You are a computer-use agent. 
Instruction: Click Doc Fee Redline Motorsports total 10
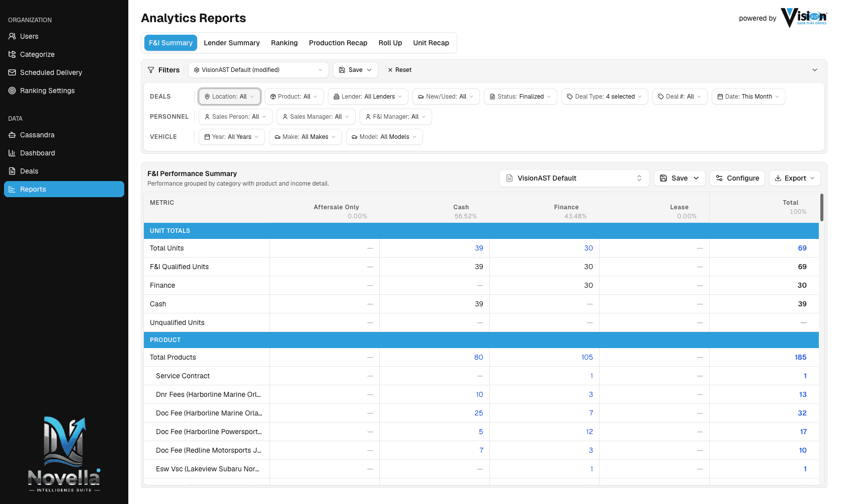[x=803, y=450]
